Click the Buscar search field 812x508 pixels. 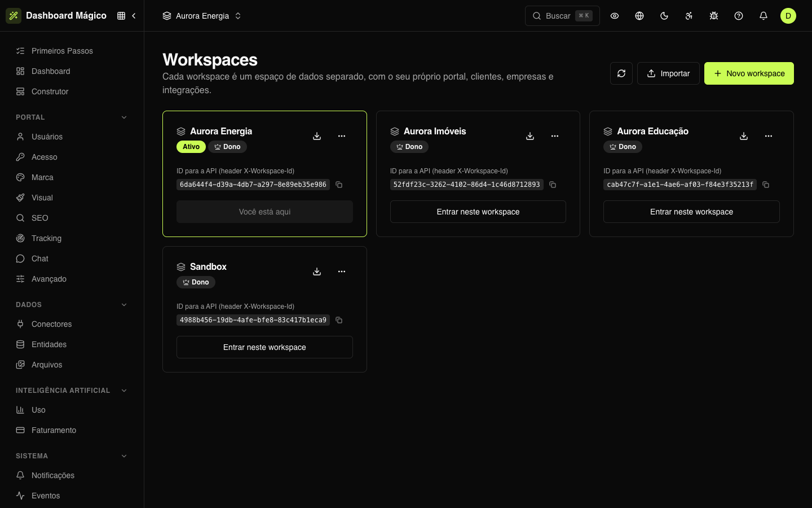562,16
